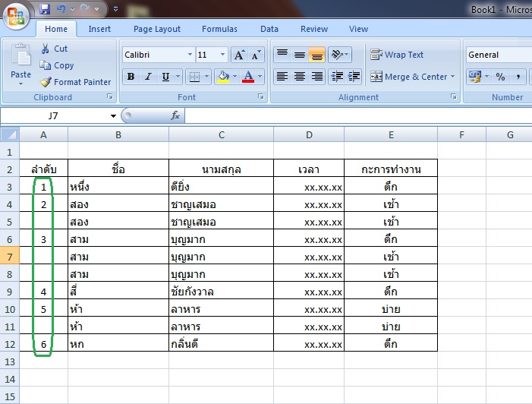This screenshot has width=532, height=404.
Task: Open the Alignment dialog launcher
Action: [x=453, y=96]
